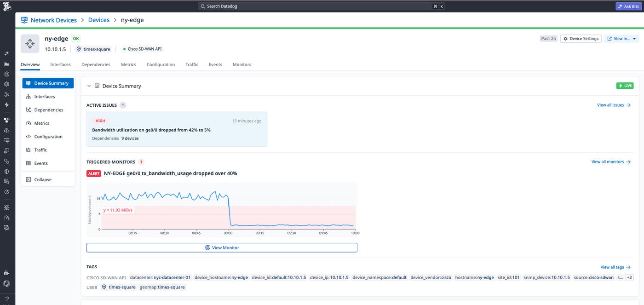Click the cloud upload icon in sidebar
Image resolution: width=644 pixels, height=305 pixels.
coord(6,131)
